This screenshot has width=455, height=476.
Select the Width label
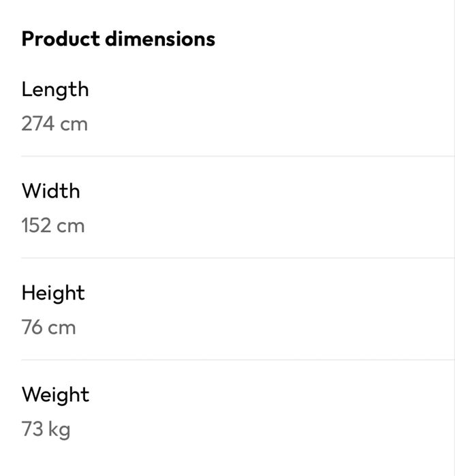coord(50,191)
